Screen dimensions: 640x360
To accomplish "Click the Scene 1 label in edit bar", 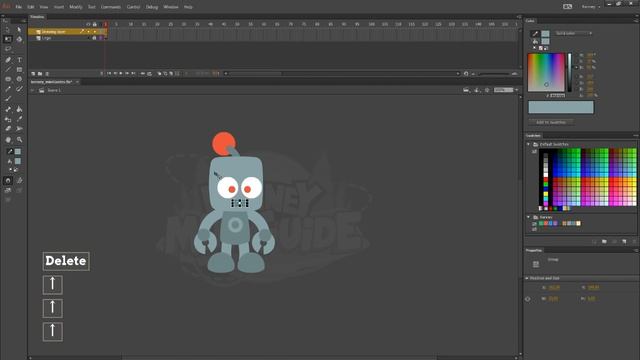I will point(53,90).
